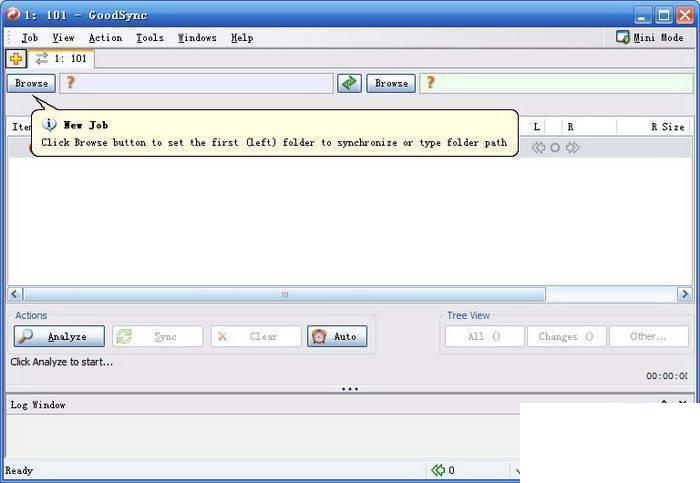Click the right-side Browse button

391,83
